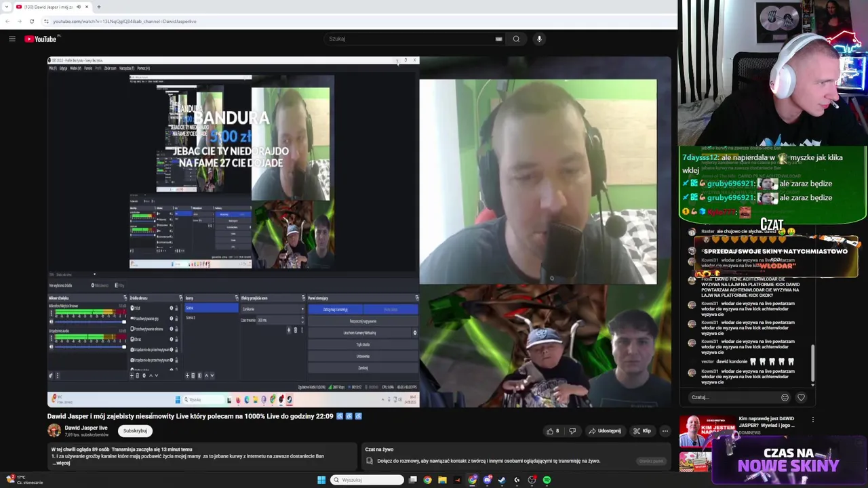Add a new scene in OBS Sceny panel

point(187,375)
